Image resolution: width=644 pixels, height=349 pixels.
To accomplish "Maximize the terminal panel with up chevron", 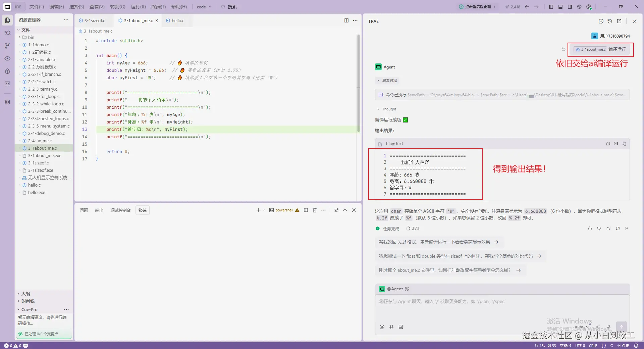I will [x=345, y=210].
